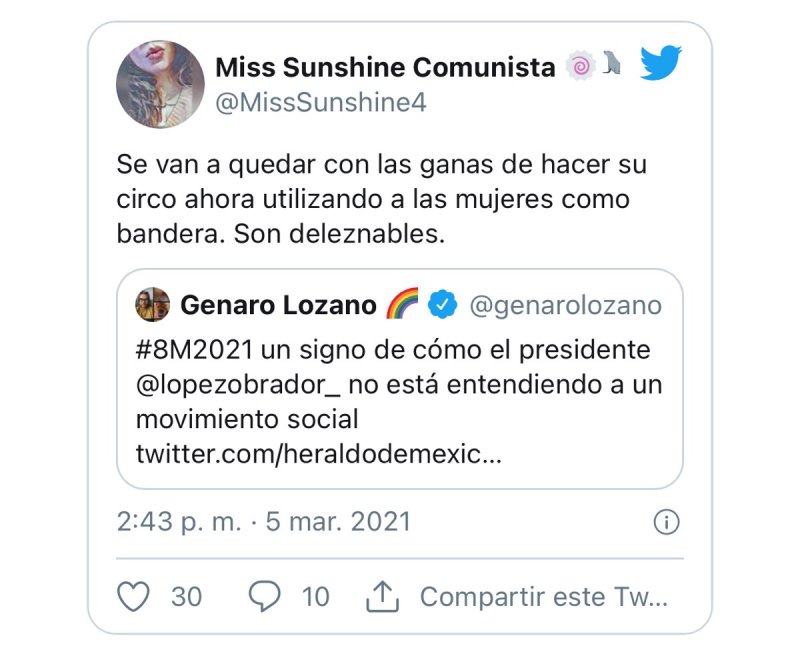800x660 pixels.
Task: Click the spiral emoji after Miss Sunshine Comunista
Action: click(x=580, y=67)
